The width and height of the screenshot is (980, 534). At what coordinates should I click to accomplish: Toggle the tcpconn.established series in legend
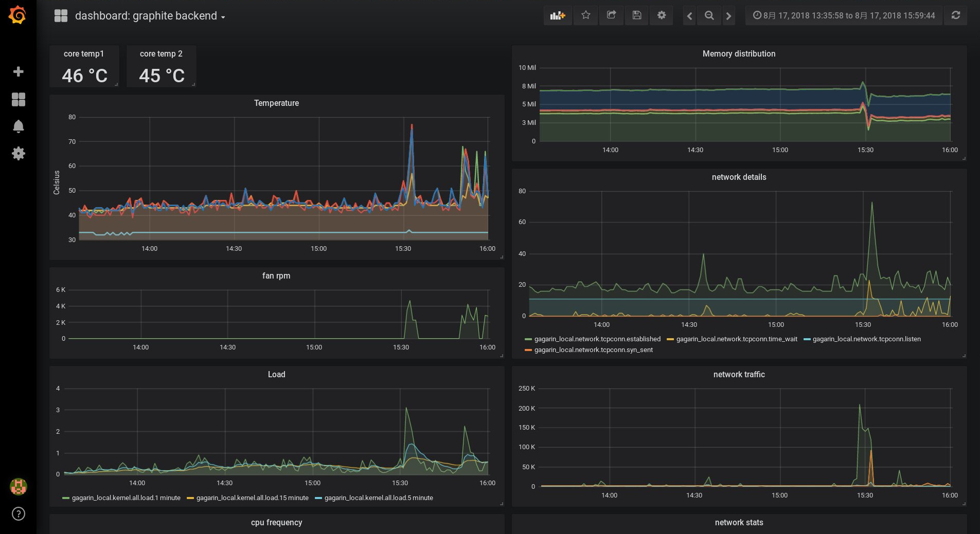(x=597, y=339)
